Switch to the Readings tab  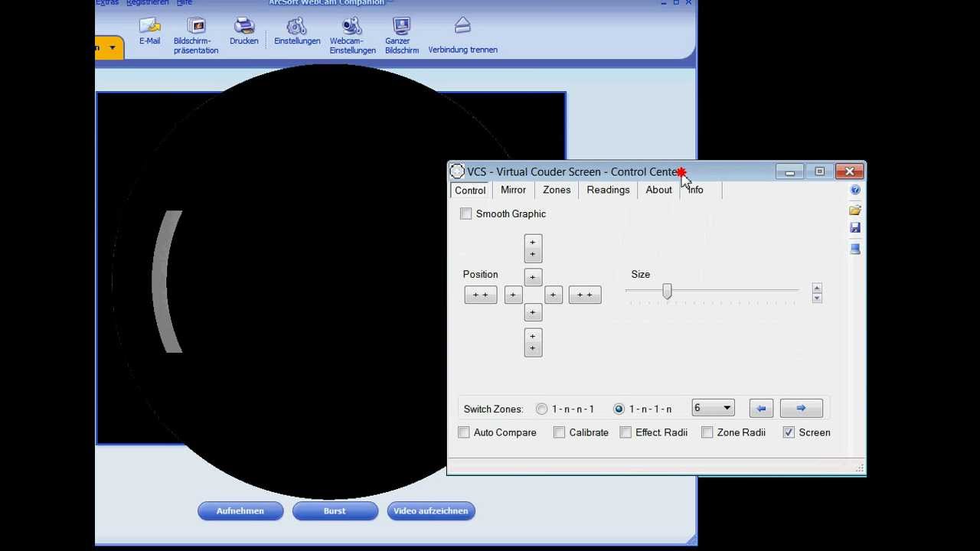click(x=608, y=190)
